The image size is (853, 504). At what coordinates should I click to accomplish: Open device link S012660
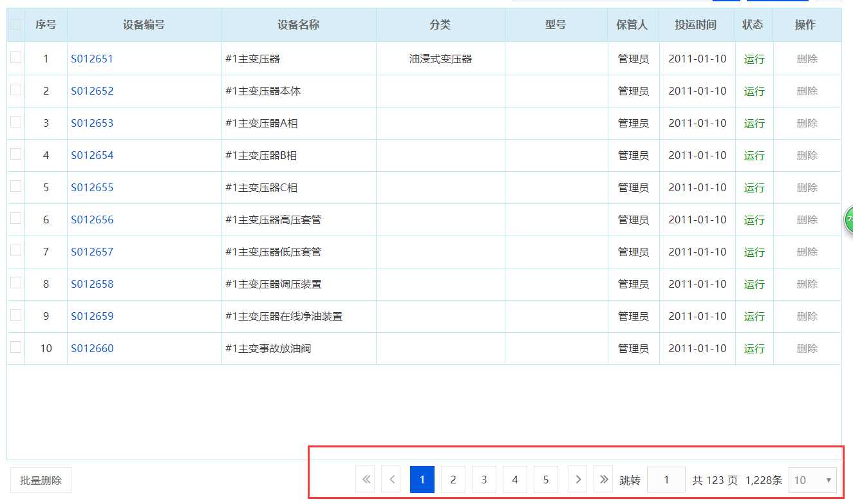tap(92, 348)
